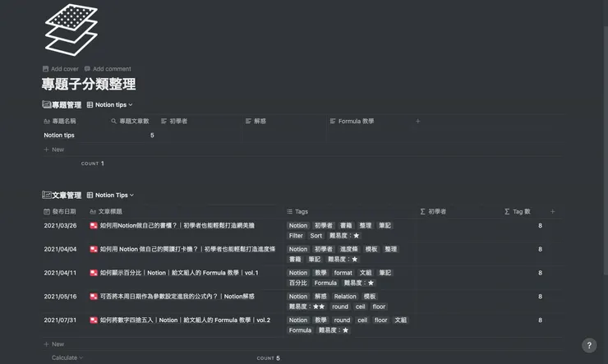The height and width of the screenshot is (364, 608).
Task: Click the Formula tag in 2021/07/31 row
Action: point(300,330)
